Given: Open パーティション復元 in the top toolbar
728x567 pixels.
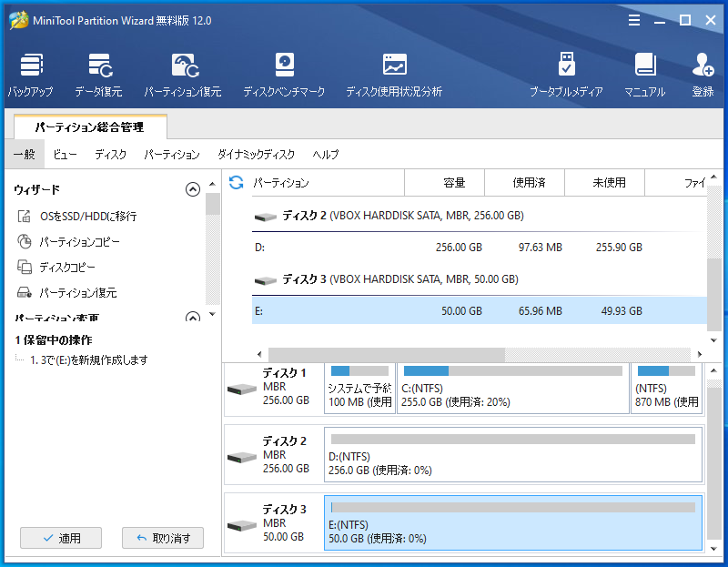Looking at the screenshot, I should (183, 76).
